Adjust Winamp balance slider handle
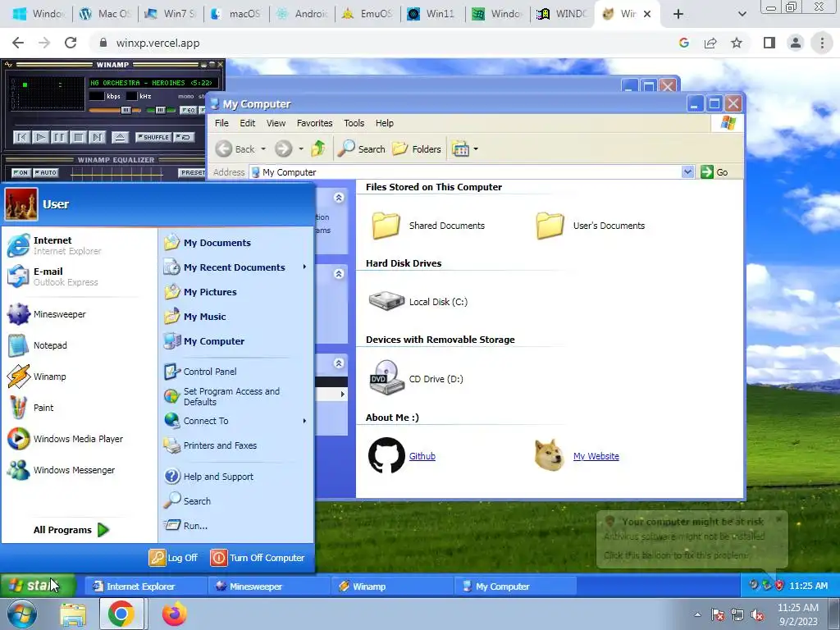840x630 pixels. point(160,111)
